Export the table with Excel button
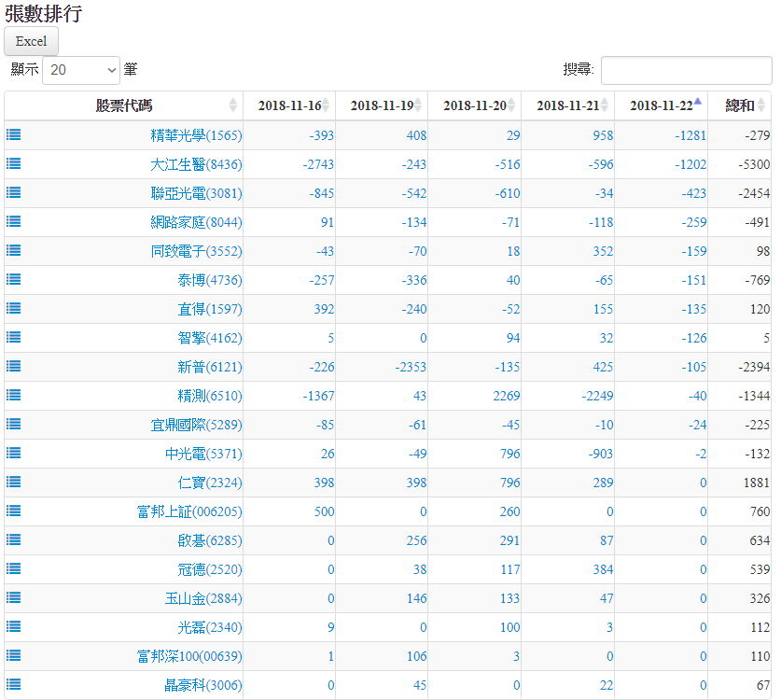The width and height of the screenshot is (781, 700). pyautogui.click(x=32, y=41)
